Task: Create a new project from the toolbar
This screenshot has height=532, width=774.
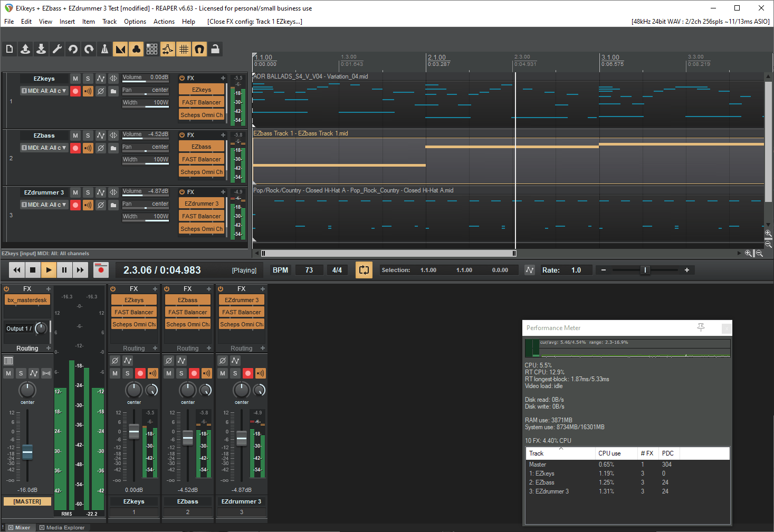Action: point(9,49)
